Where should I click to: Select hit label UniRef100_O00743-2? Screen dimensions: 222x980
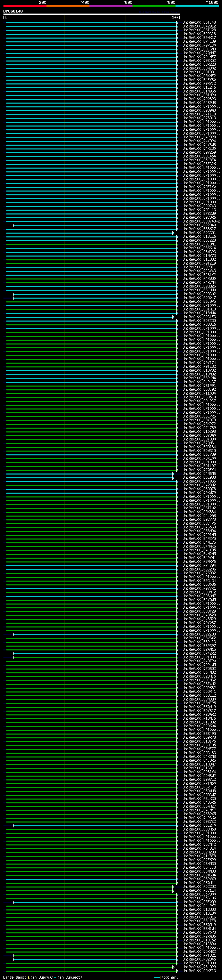click(201, 221)
